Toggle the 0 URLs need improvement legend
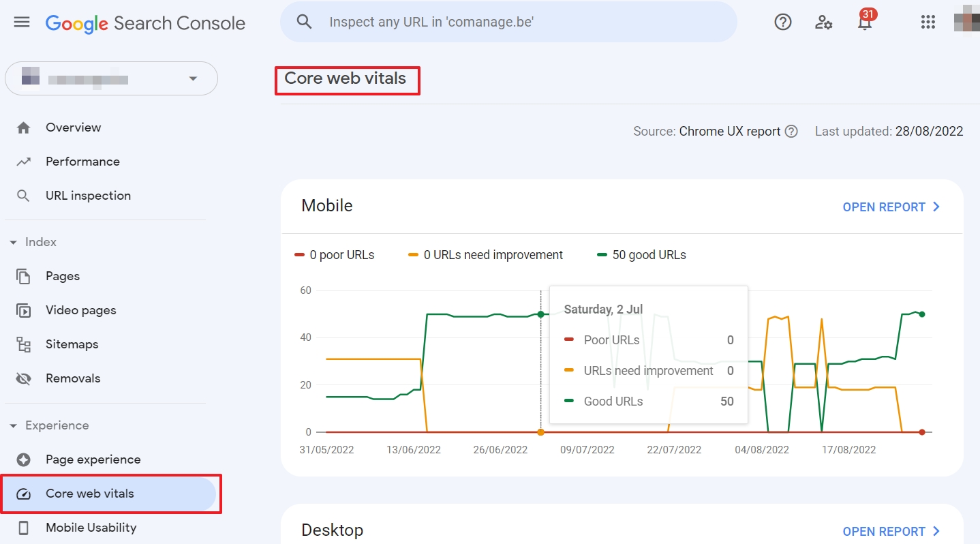 click(x=486, y=255)
